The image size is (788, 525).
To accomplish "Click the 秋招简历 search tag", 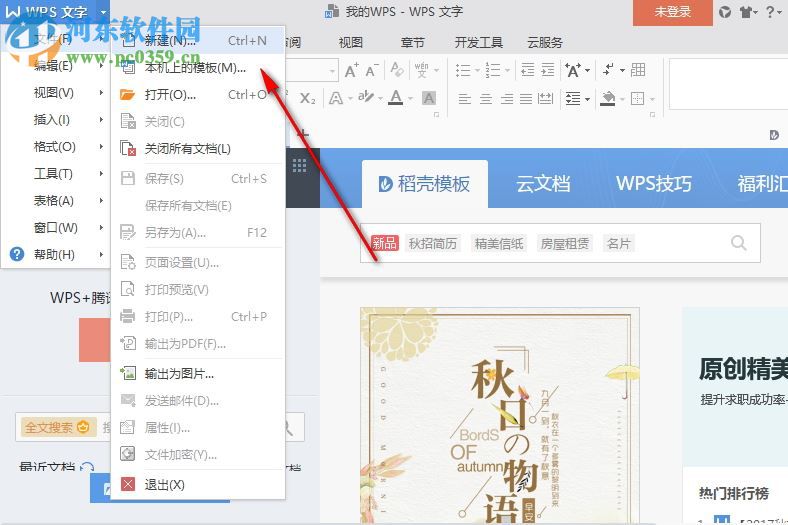I will coord(433,244).
